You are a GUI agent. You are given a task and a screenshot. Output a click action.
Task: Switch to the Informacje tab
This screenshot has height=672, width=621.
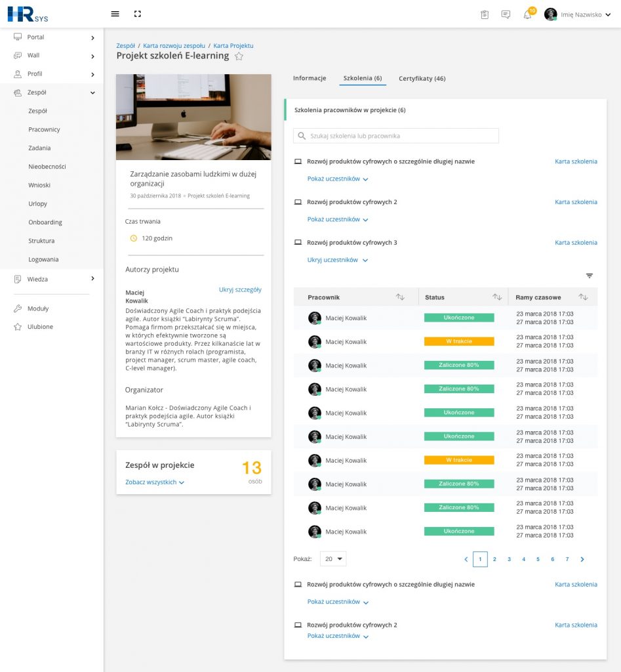[310, 78]
